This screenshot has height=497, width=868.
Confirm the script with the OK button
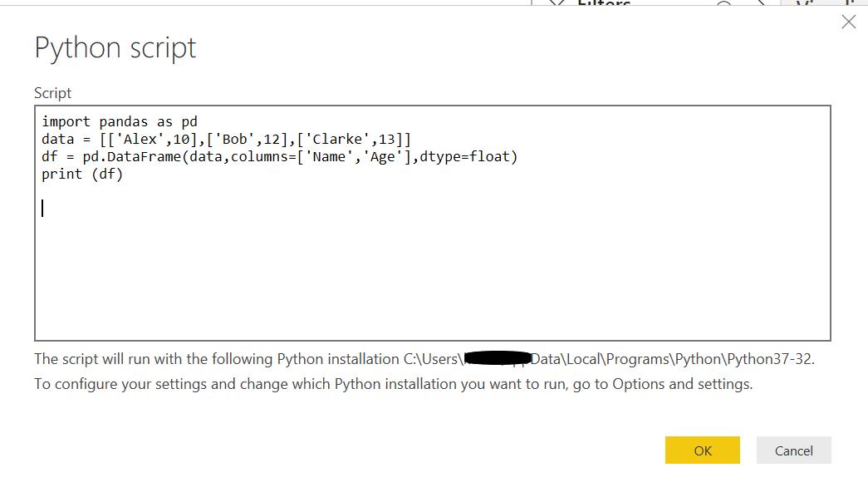click(702, 450)
